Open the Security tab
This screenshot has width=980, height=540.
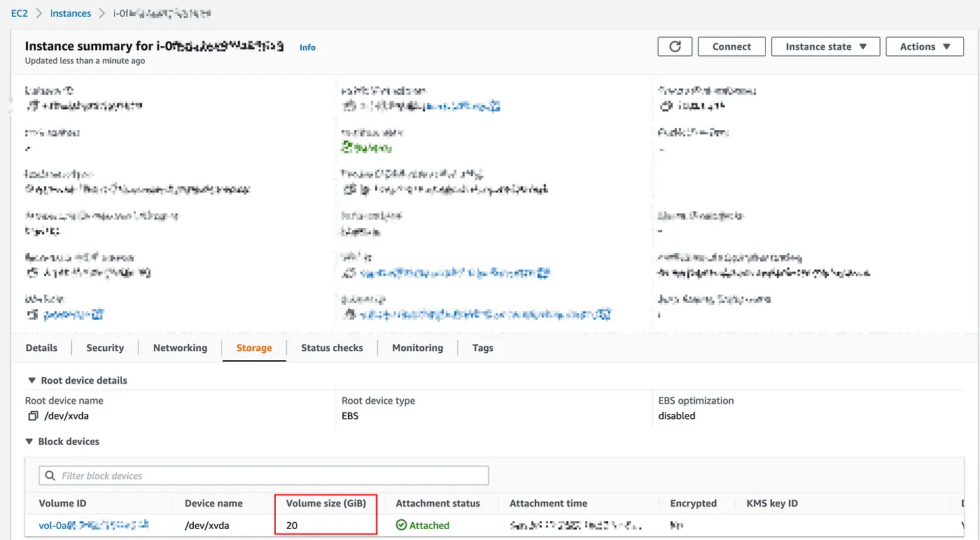(104, 348)
